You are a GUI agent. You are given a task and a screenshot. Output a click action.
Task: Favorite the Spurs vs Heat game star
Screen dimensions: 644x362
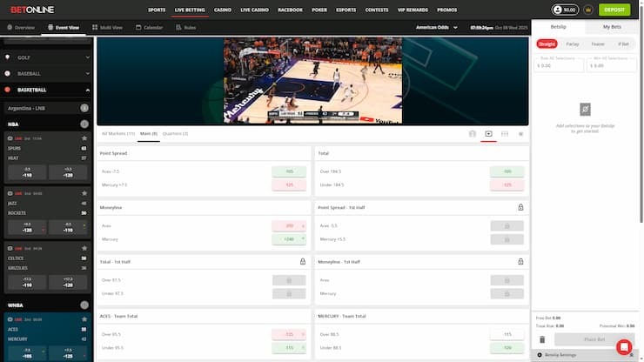click(x=84, y=137)
